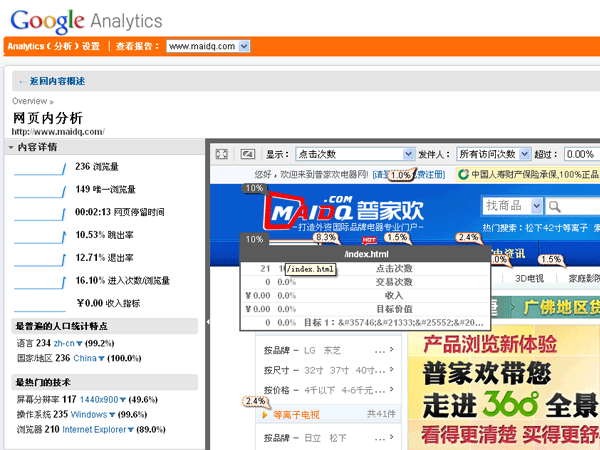Click the MAIDQ 普家欢 site logo
The width and height of the screenshot is (600, 450).
tap(344, 211)
